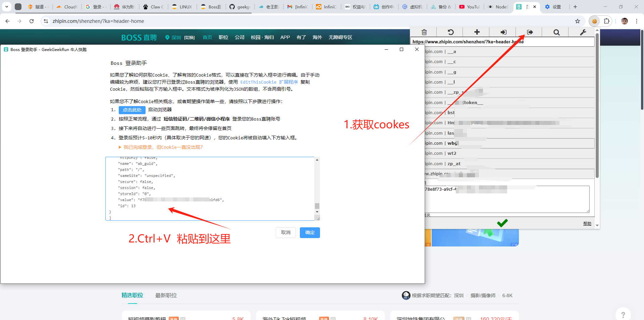644x320 pixels.
Task: Bookmark this page with star icon
Action: 577,21
